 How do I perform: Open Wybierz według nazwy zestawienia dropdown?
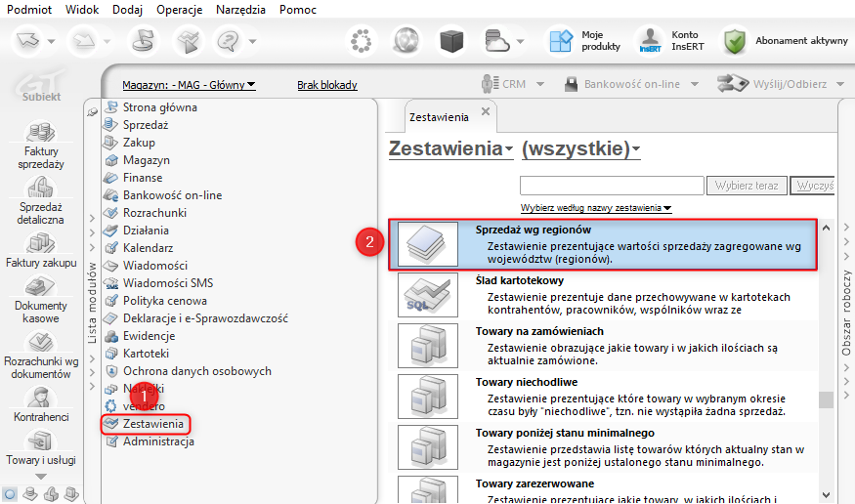click(596, 208)
